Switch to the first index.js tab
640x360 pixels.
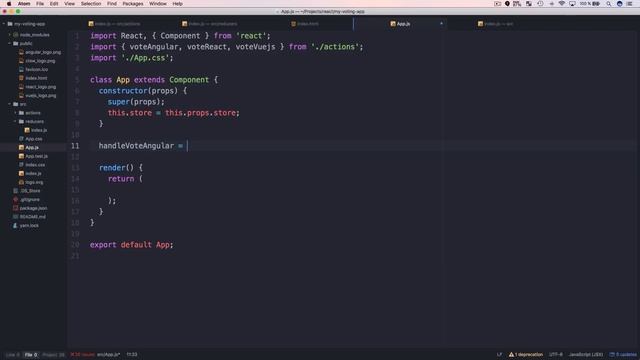tap(114, 24)
